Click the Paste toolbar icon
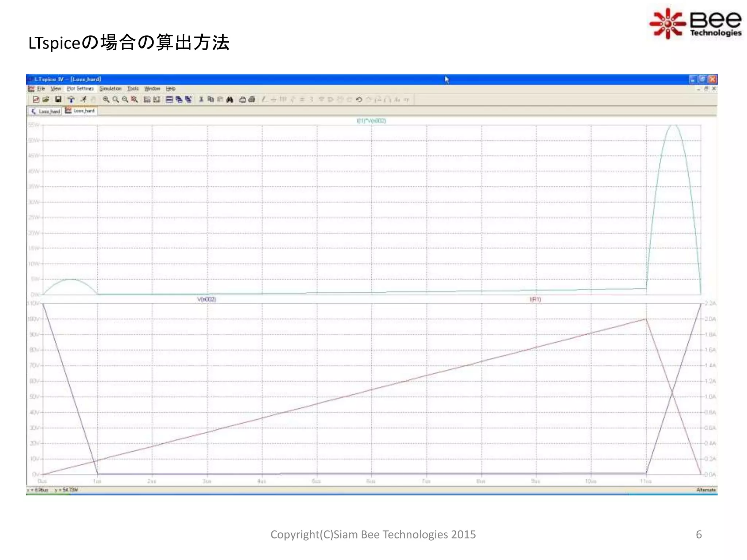Screen dimensions: 747x560 220,99
